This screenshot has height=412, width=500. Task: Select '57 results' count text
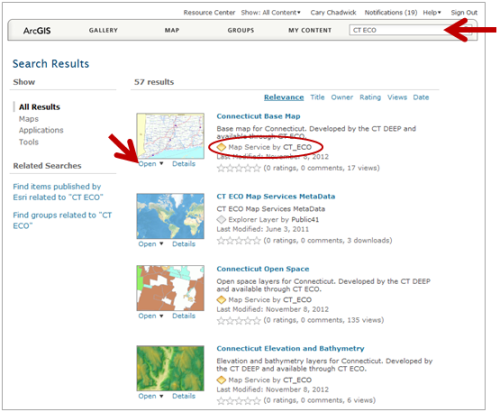154,82
